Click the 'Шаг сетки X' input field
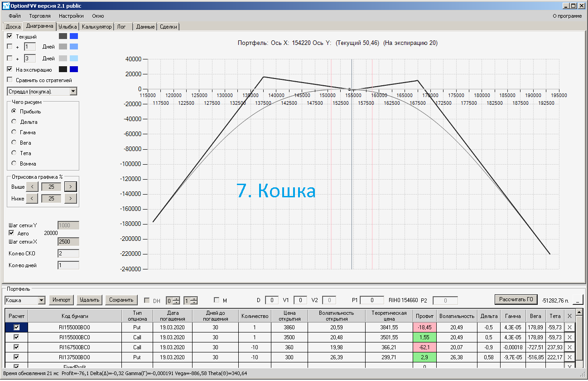588x381 pixels. tap(68, 242)
